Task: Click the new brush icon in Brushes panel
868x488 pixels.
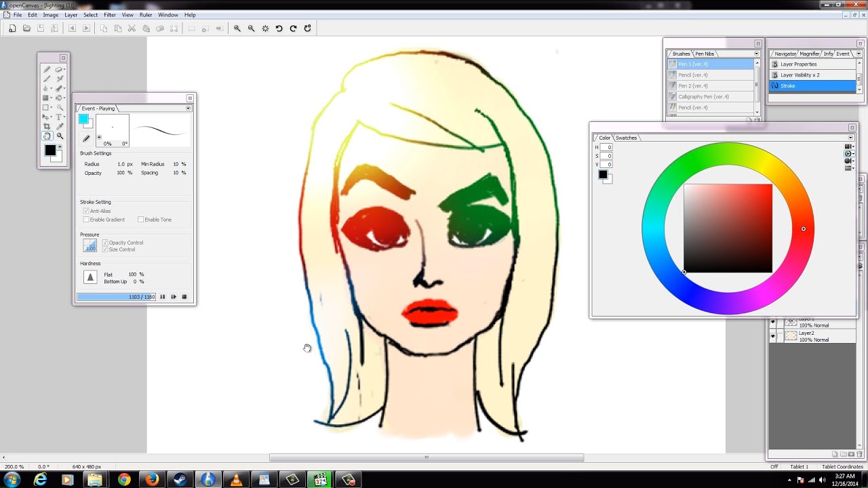Action: 749,120
